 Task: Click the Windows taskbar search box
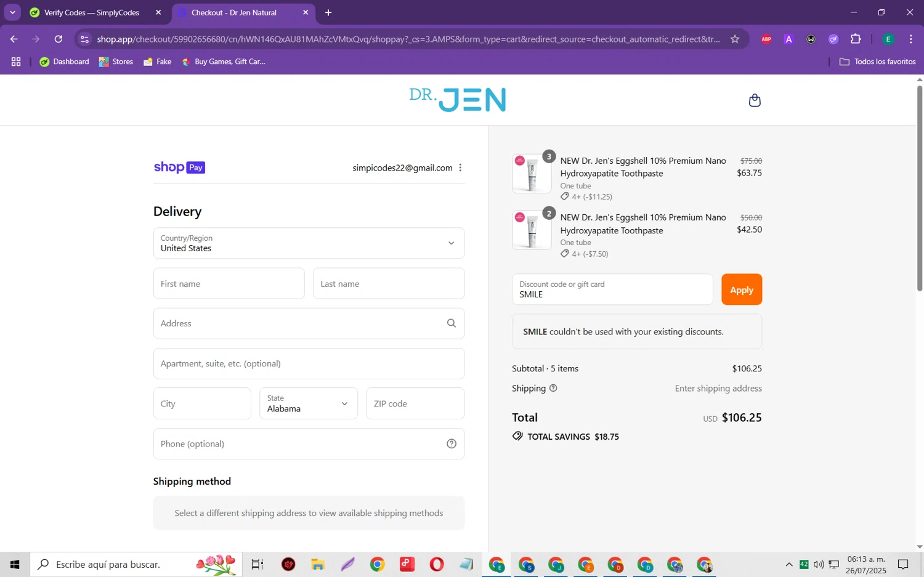137,564
